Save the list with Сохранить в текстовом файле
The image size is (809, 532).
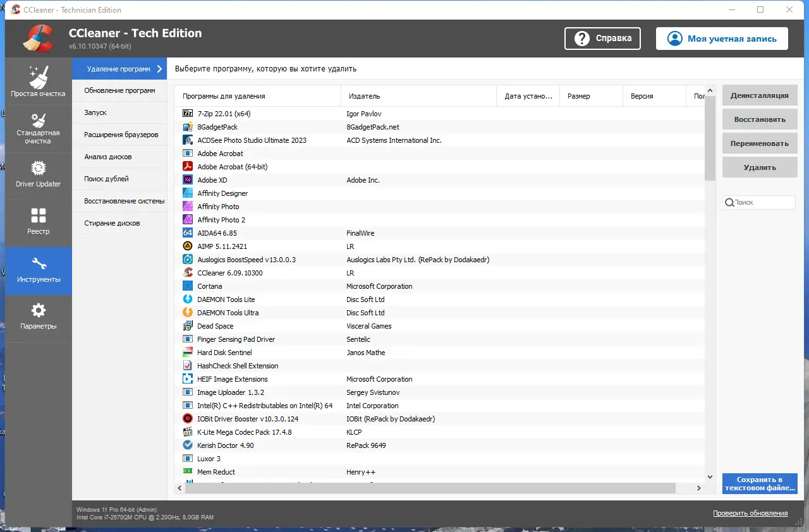click(x=760, y=483)
